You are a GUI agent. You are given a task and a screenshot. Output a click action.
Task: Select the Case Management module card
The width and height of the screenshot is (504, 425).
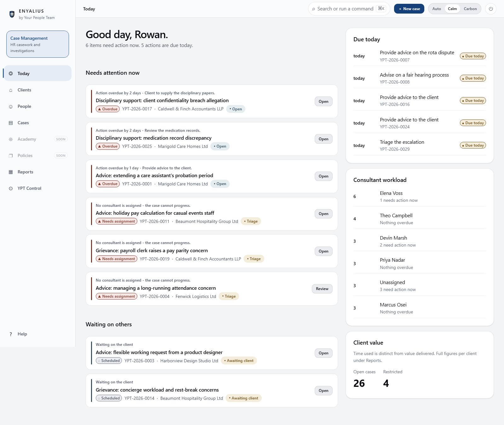coord(37,44)
